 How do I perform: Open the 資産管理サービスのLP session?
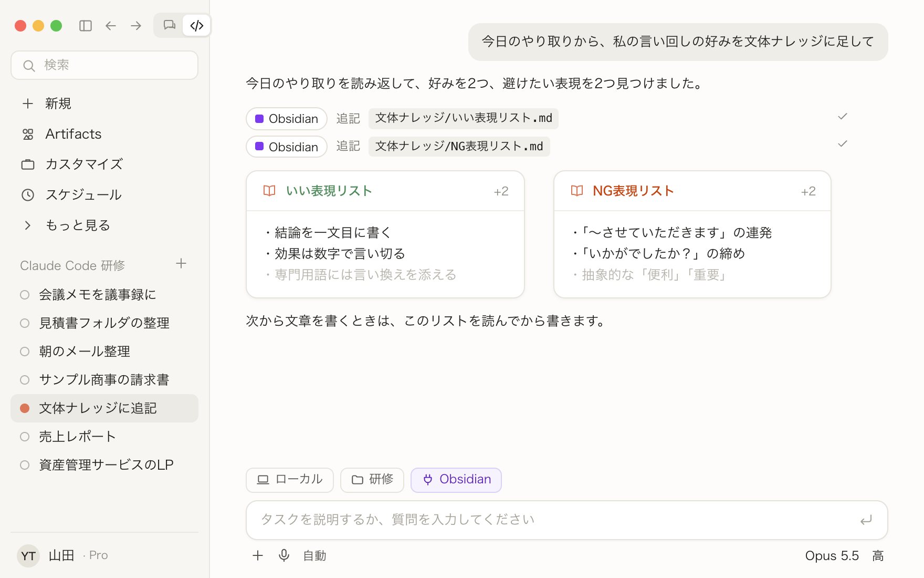(104, 465)
